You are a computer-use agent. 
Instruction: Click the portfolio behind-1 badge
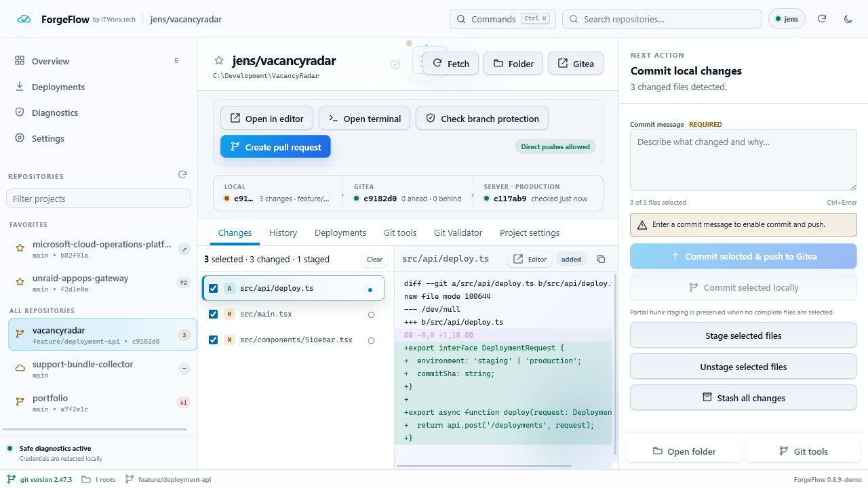(183, 403)
